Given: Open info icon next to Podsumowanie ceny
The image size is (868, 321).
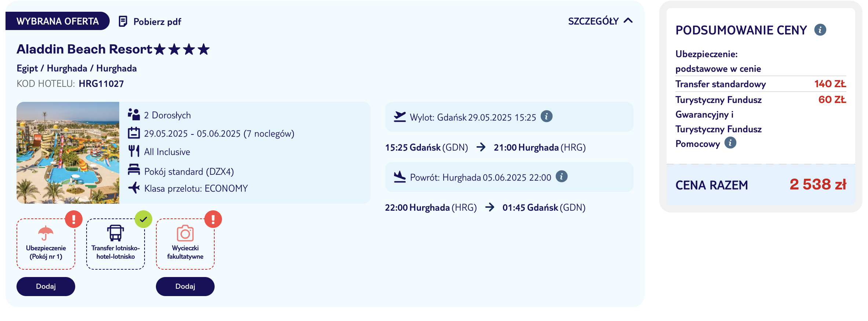Looking at the screenshot, I should click(x=820, y=30).
